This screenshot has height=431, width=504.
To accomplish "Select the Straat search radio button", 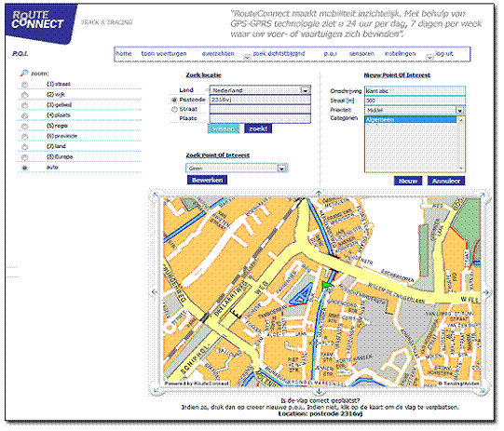I will [x=174, y=110].
